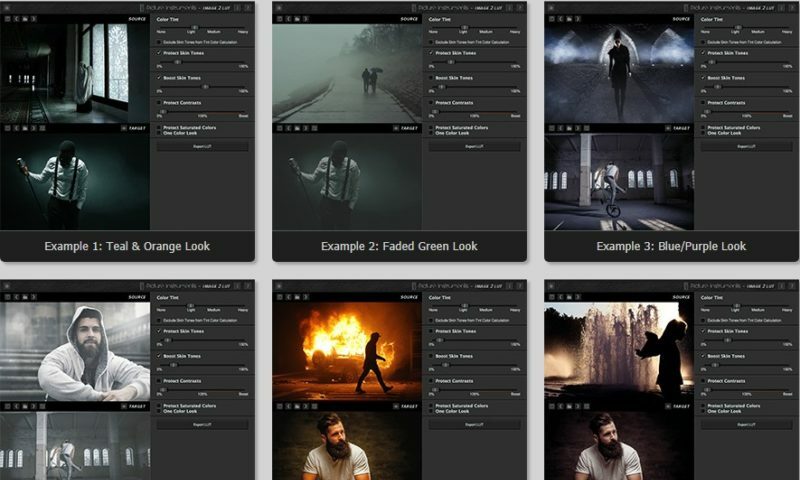Screen dimensions: 800x480
Task: Enable Protect Contrasts in Example 3
Action: (x=703, y=103)
